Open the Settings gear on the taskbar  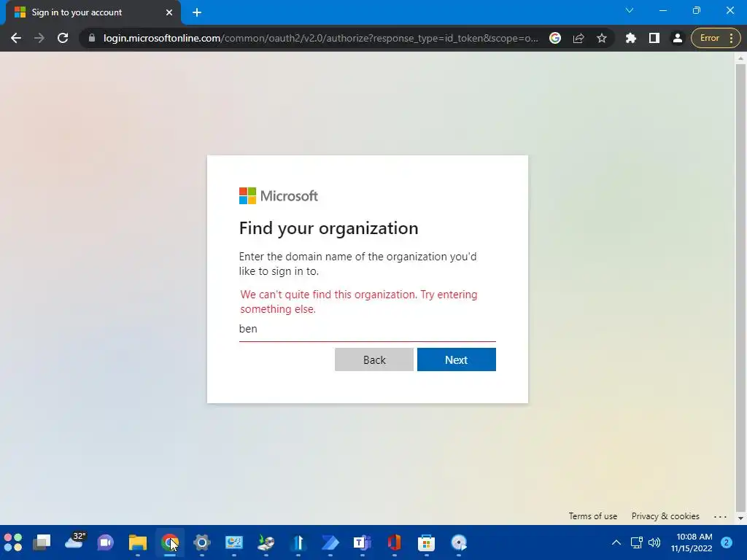coord(202,542)
